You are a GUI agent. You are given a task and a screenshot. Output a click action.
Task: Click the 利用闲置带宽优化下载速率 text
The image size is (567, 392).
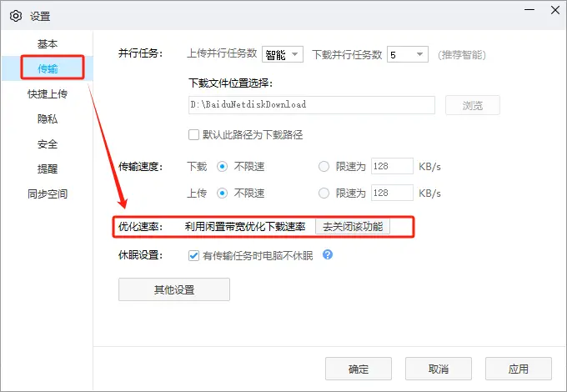coord(245,227)
